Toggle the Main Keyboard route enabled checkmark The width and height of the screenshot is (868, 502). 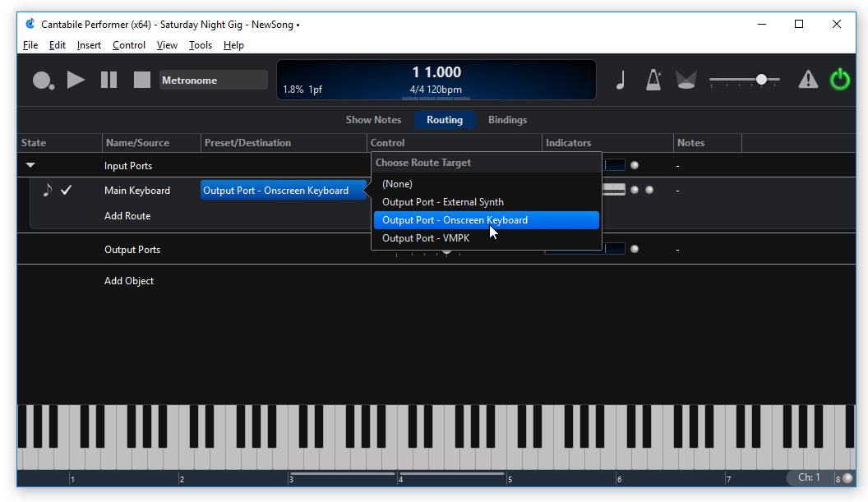pyautogui.click(x=66, y=190)
